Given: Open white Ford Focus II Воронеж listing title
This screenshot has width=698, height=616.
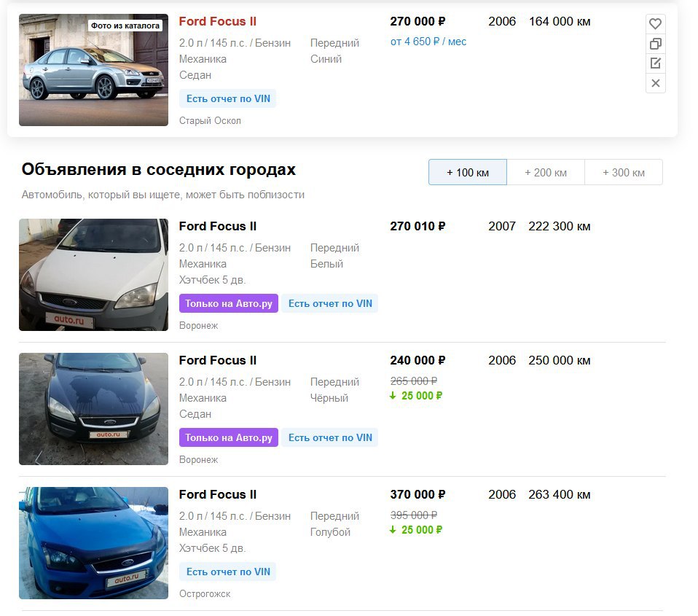Looking at the screenshot, I should point(218,226).
